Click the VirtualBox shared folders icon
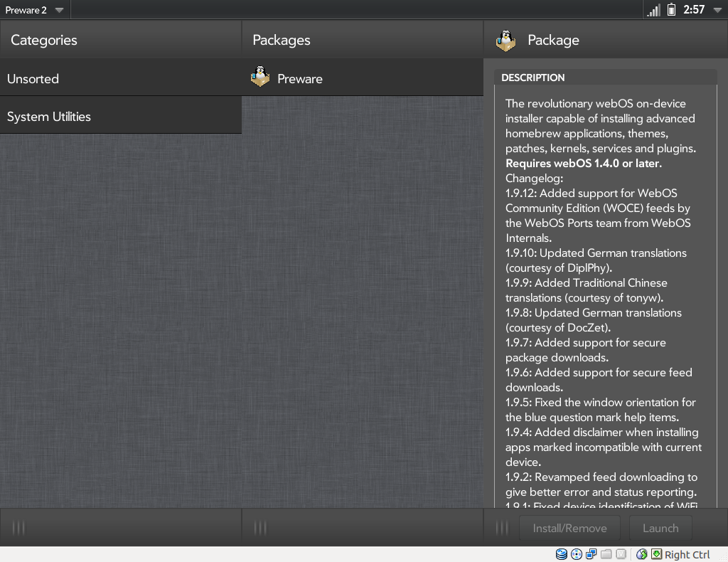 [x=606, y=554]
